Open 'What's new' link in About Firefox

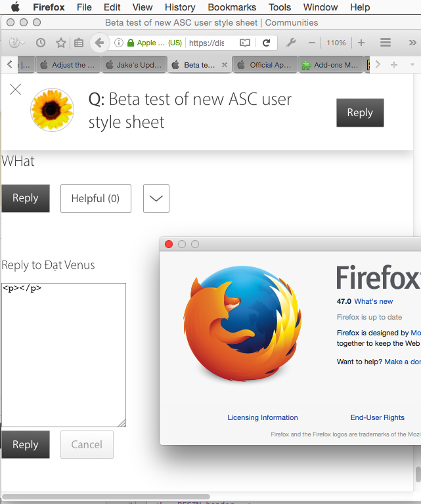click(374, 301)
